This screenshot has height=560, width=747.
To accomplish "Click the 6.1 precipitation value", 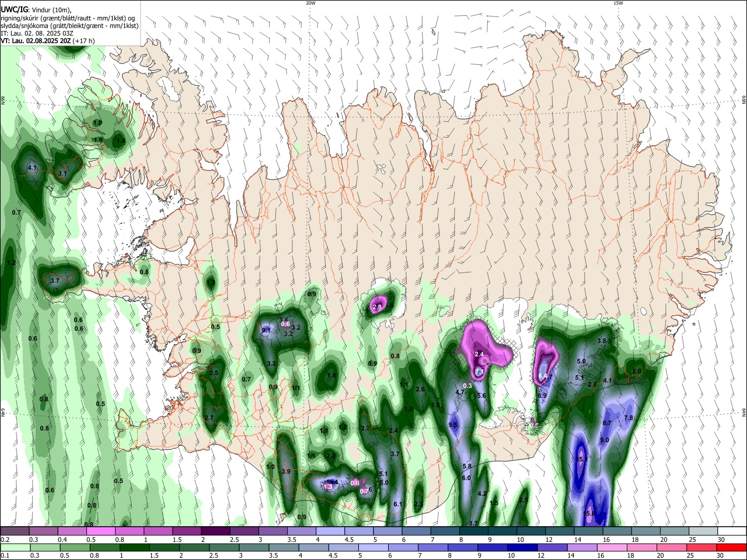I will click(399, 504).
